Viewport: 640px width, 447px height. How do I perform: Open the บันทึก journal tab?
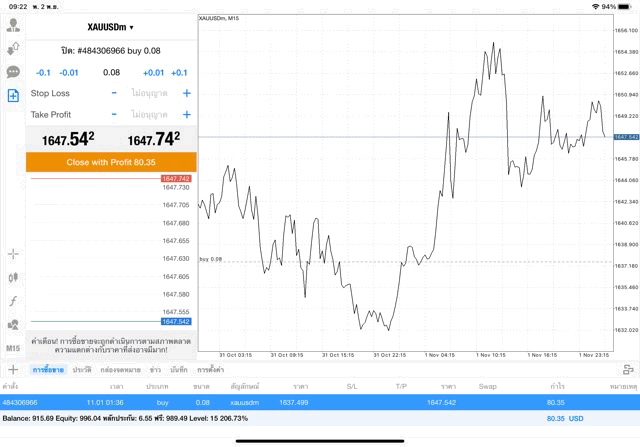click(179, 370)
